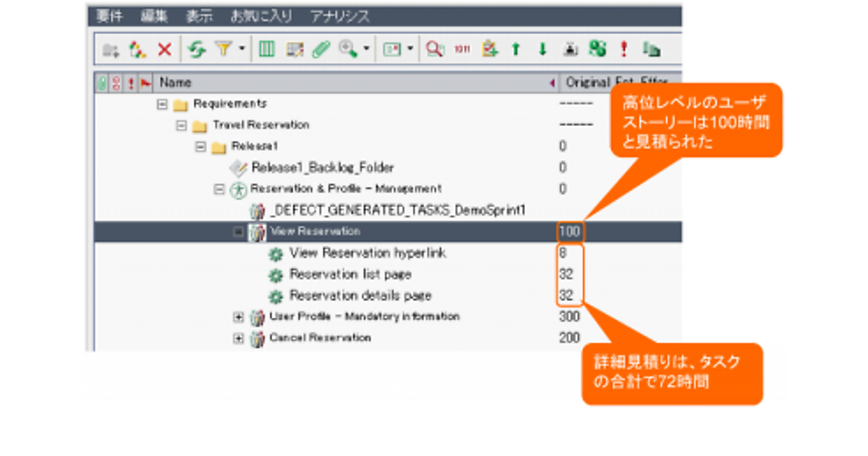Click the gear icon beside Reservation list page
Image resolution: width=868 pixels, height=456 pixels.
(275, 275)
